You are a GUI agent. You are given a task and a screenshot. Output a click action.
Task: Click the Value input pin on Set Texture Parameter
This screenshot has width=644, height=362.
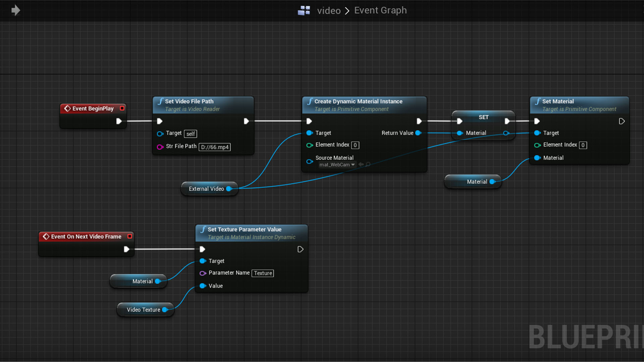[x=203, y=286]
